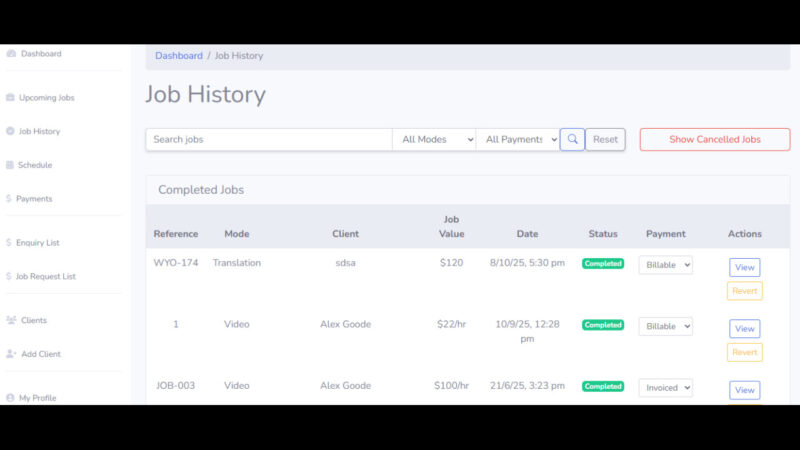The height and width of the screenshot is (450, 800).
Task: Open Invoiced payment dropdown for JOB-003
Action: point(665,387)
